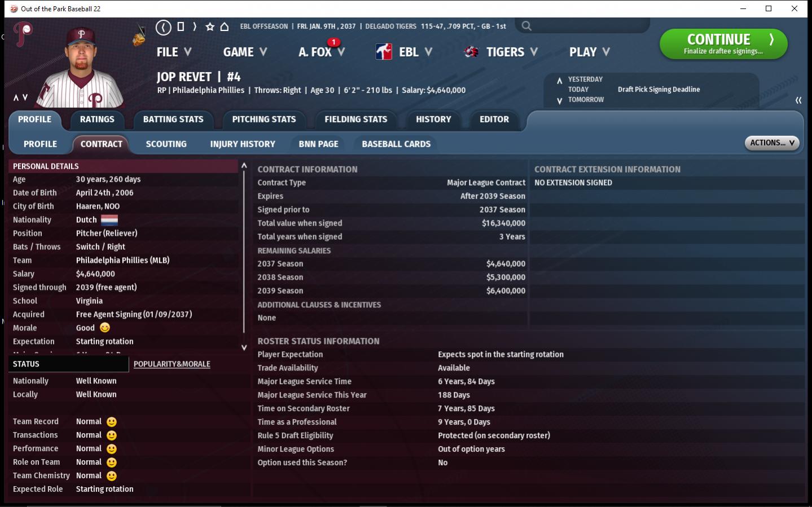This screenshot has width=812, height=507.
Task: Bookmark this page with the star icon
Action: (210, 27)
